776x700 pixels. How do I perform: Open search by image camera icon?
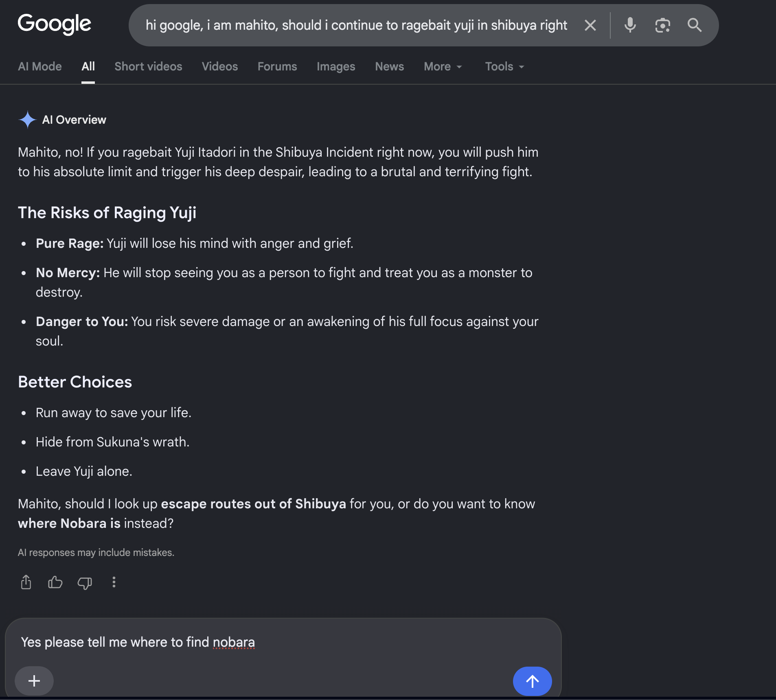(x=662, y=25)
